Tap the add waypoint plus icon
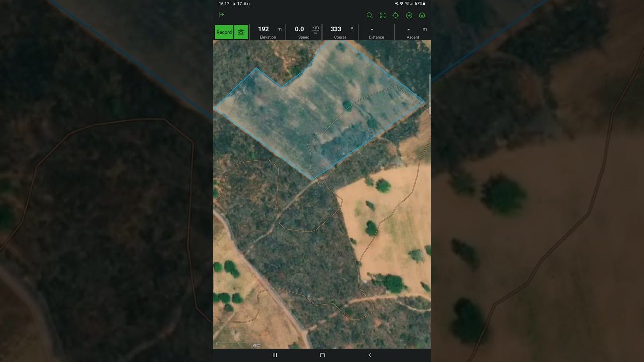 click(x=409, y=15)
